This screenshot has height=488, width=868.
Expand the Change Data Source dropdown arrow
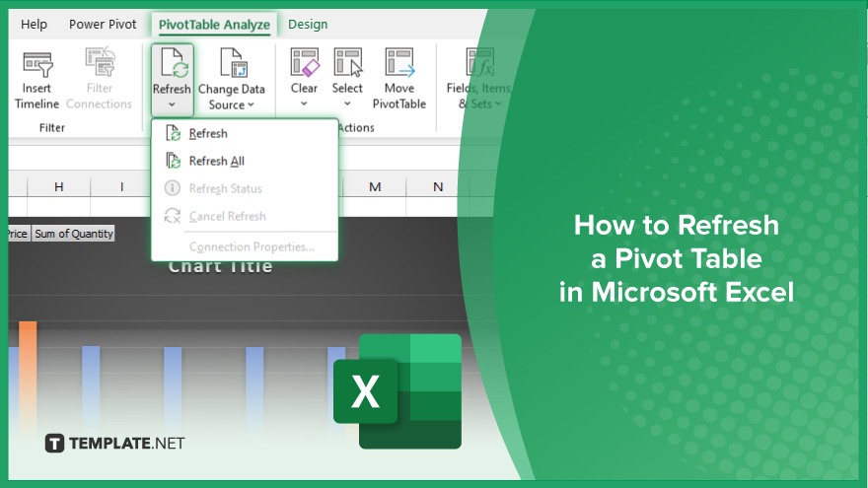click(251, 105)
